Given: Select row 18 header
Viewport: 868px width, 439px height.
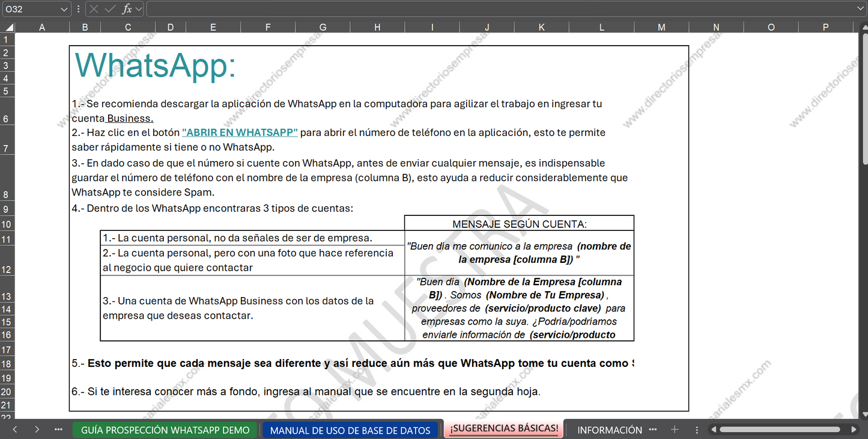Looking at the screenshot, I should click(x=7, y=364).
